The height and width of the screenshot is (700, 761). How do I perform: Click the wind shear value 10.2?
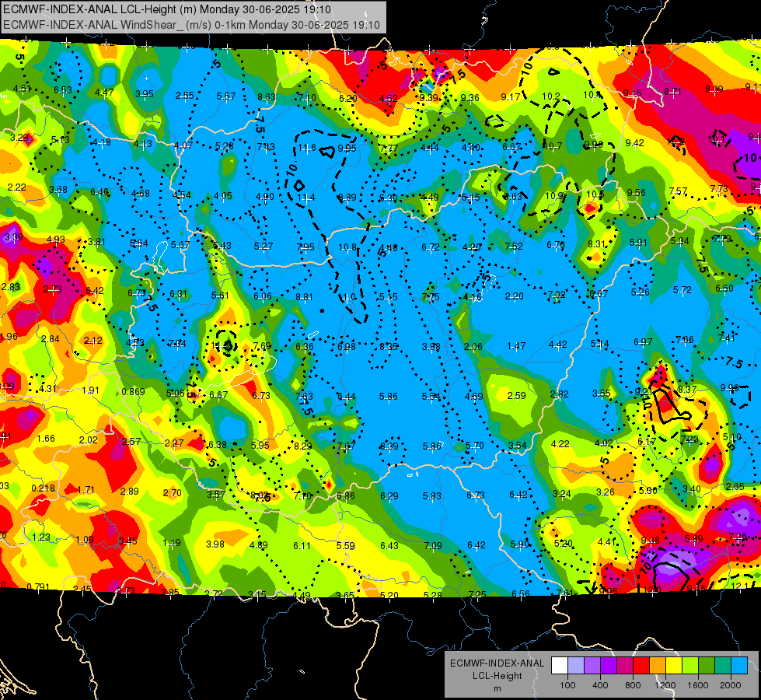point(551,96)
